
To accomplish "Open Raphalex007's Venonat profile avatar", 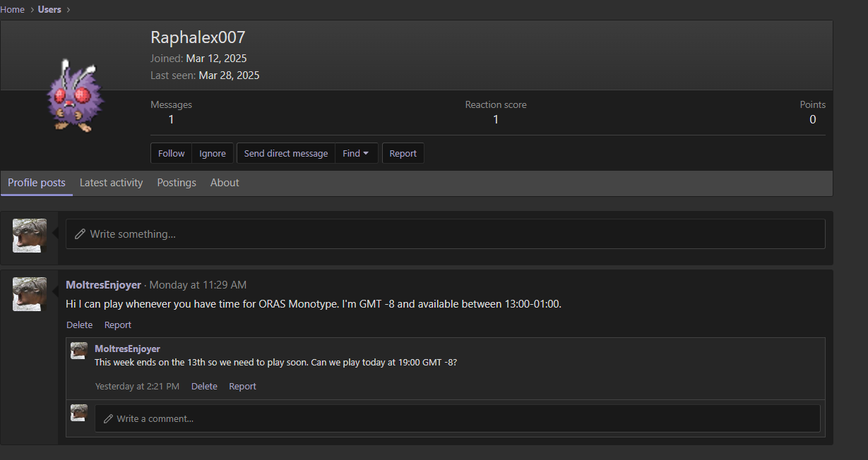I will (x=76, y=97).
